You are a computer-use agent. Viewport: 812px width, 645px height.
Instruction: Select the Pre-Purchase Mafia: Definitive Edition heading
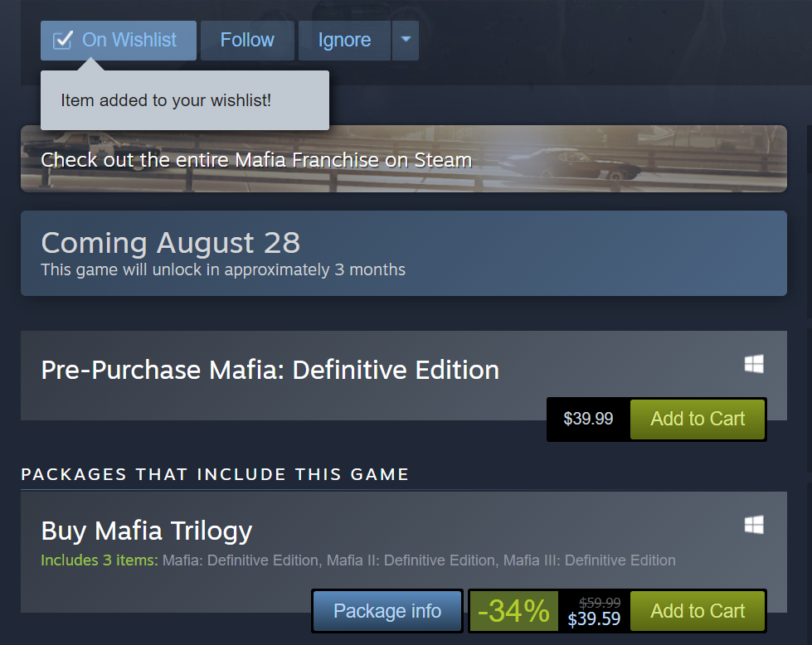pos(270,370)
